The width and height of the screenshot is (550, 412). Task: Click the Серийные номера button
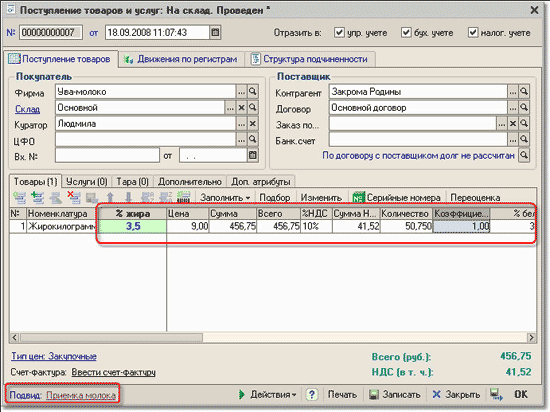coord(396,198)
